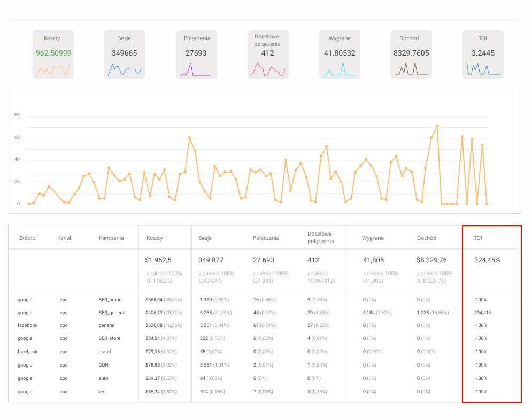Click the total ROI 324,45%

pyautogui.click(x=487, y=260)
